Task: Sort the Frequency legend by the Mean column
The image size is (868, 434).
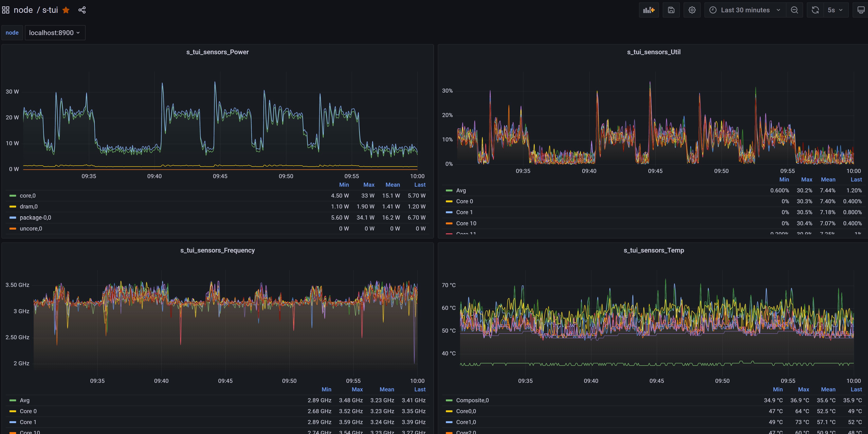Action: [387, 389]
